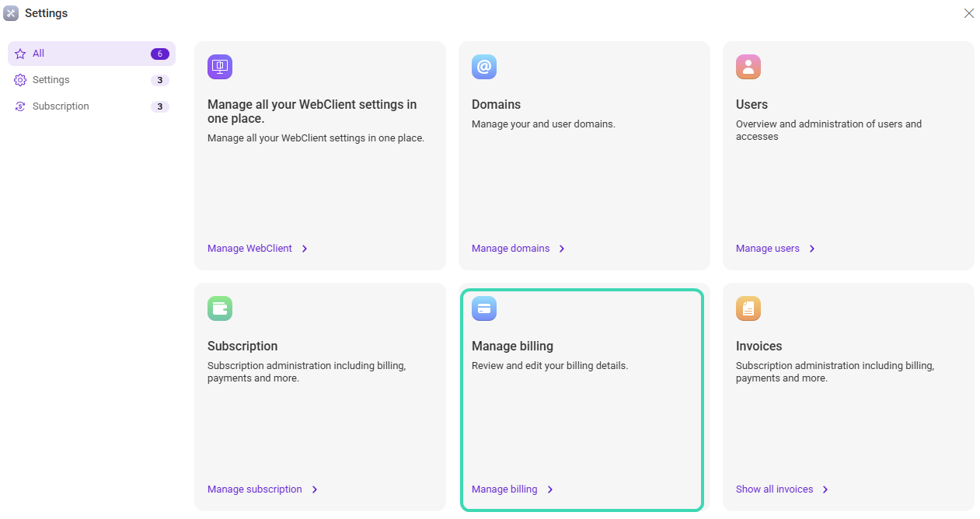Close the Settings window
Image resolution: width=980 pixels, height=519 pixels.
point(968,13)
